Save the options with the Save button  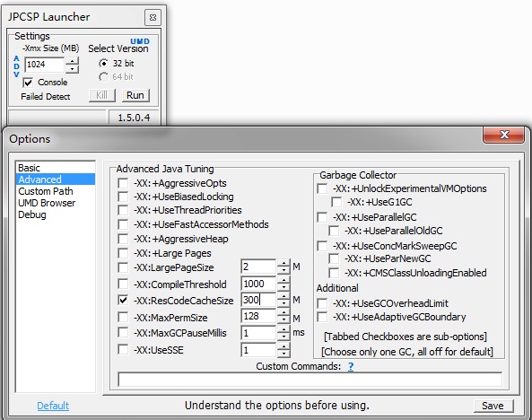pos(493,406)
